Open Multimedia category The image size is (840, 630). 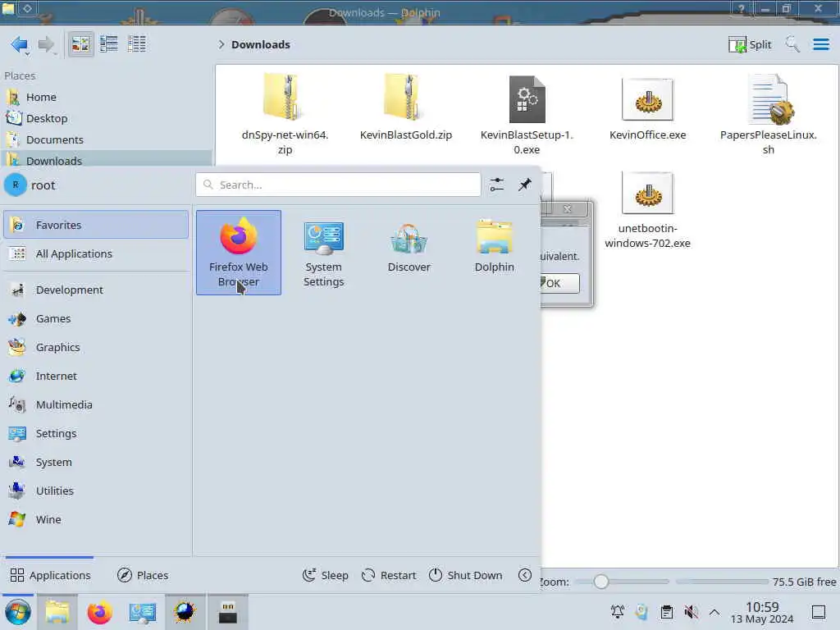pos(96,405)
